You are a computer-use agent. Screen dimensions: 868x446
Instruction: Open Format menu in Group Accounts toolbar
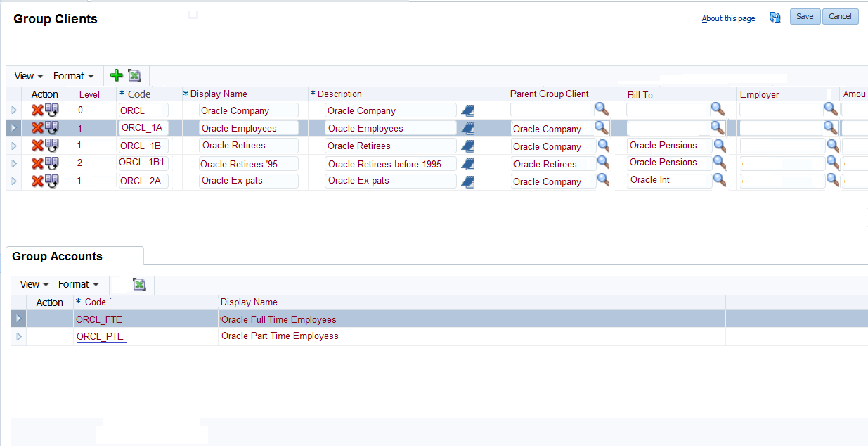click(x=79, y=284)
